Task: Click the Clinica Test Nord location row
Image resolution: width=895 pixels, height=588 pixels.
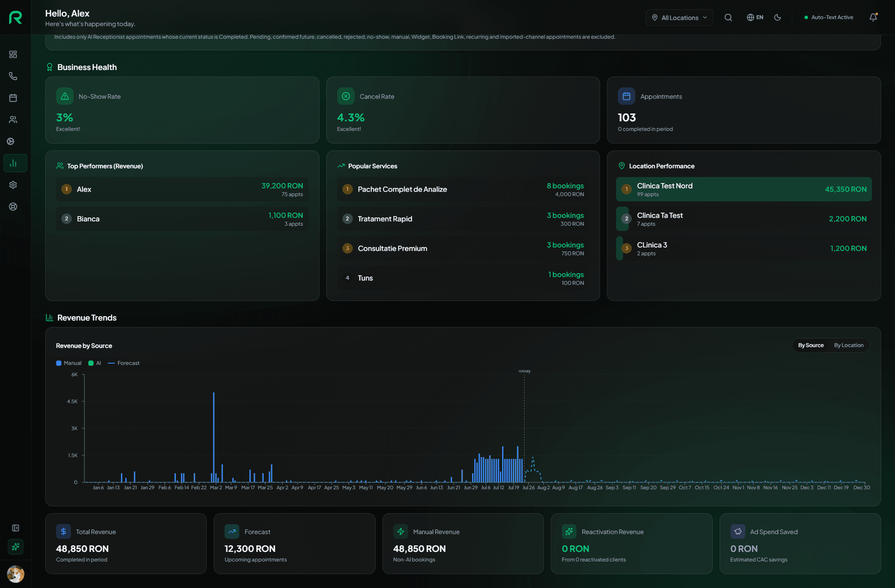Action: pos(744,189)
